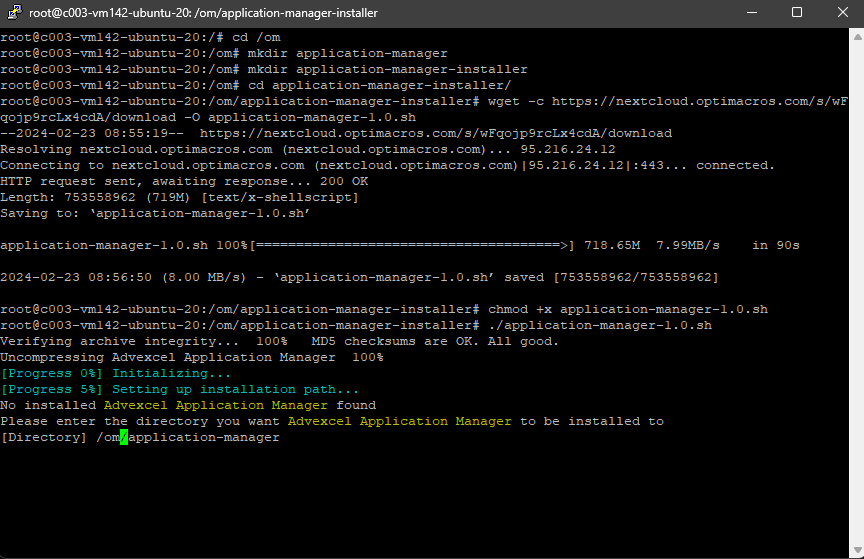Open the PuTTY system menu icon
Image resolution: width=864 pixels, height=559 pixels.
(14, 12)
